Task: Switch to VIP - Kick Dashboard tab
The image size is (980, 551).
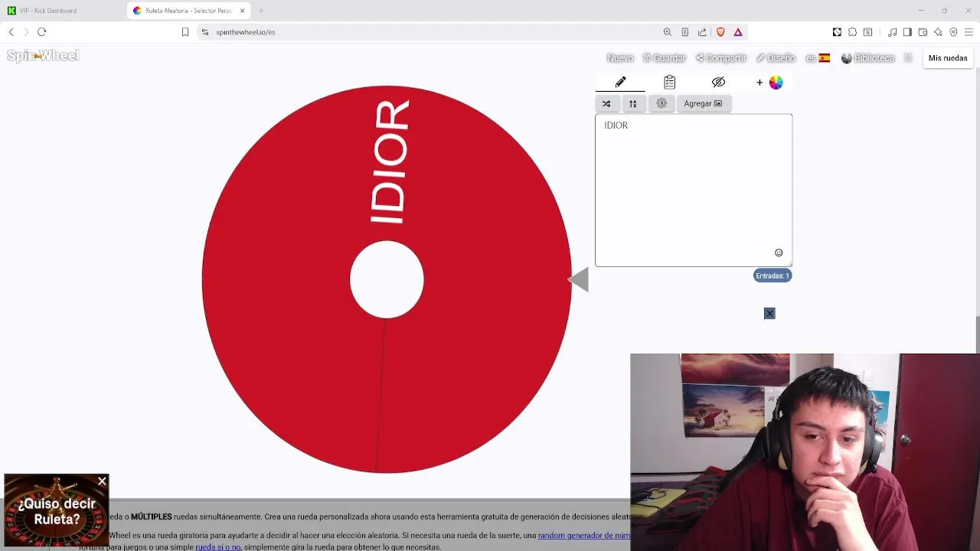Action: pyautogui.click(x=47, y=11)
